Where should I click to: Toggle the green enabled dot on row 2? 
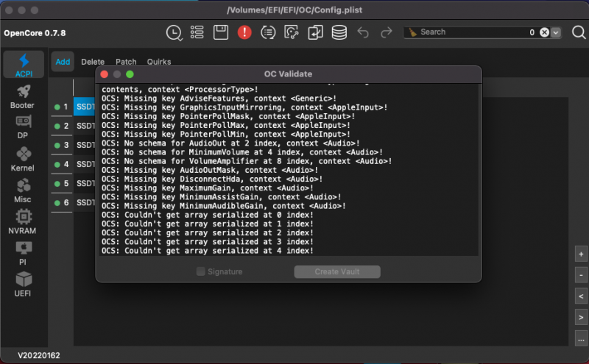[x=57, y=126]
